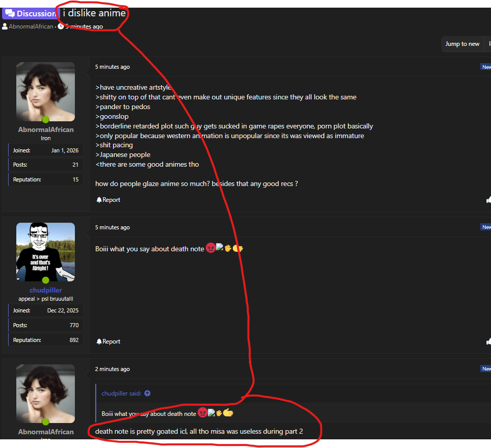
Task: Click the AbnormalAfrican author link under thread title
Action: [31, 27]
